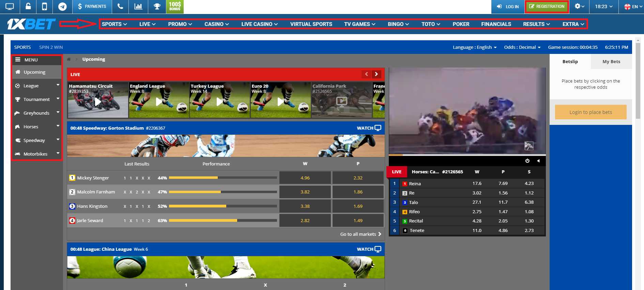Select Upcoming in the sidebar
This screenshot has width=644, height=290.
pos(36,72)
